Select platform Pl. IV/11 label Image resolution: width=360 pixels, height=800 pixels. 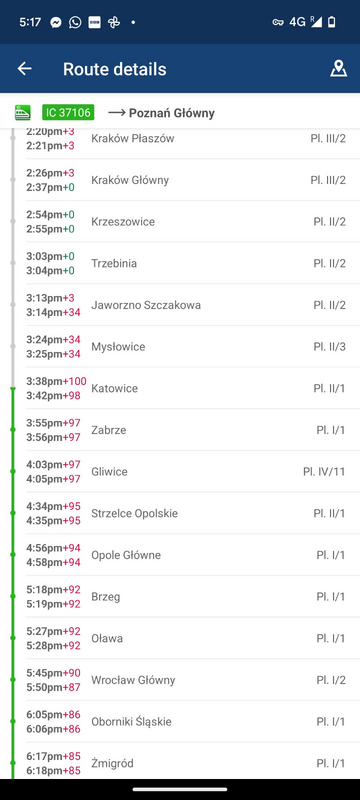pyautogui.click(x=324, y=471)
